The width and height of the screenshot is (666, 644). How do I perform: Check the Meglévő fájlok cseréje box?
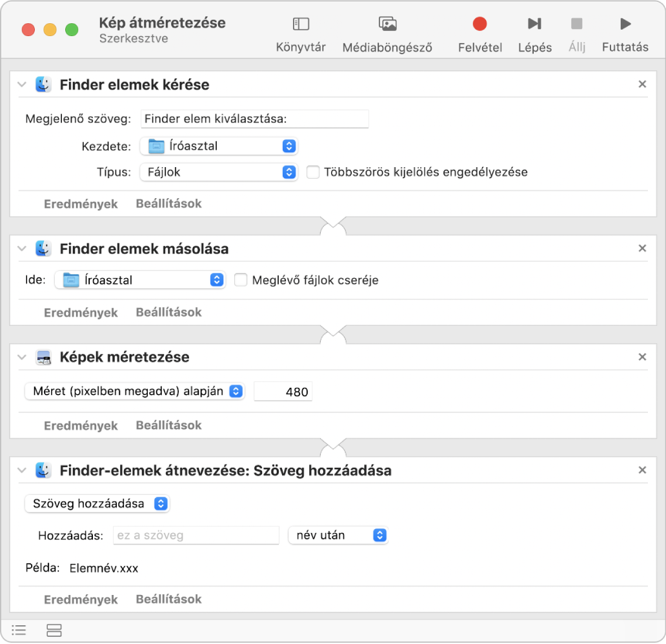(x=241, y=280)
